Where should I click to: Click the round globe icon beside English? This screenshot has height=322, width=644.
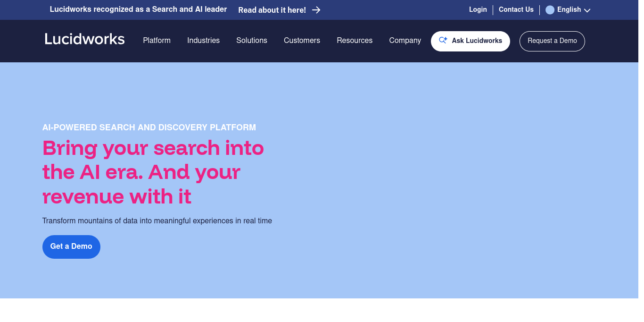click(550, 10)
